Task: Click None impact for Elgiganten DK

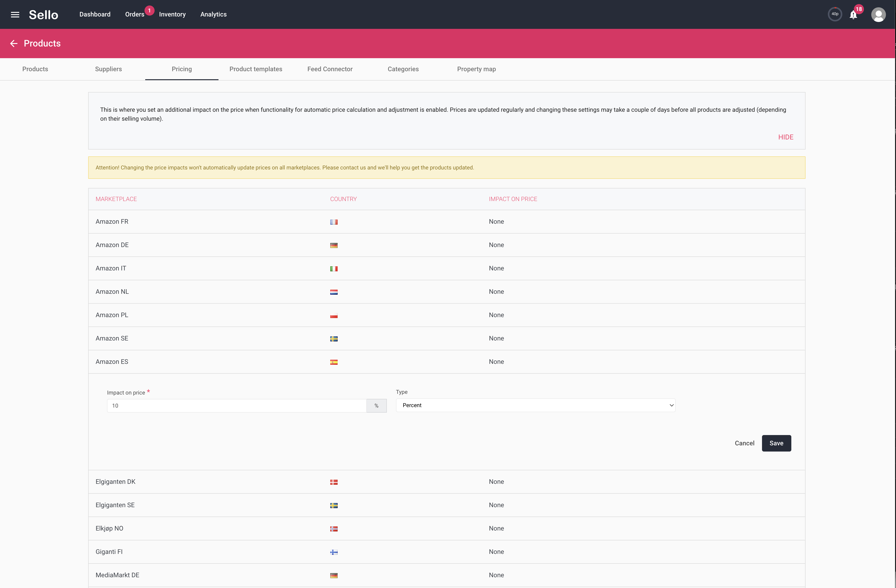Action: [x=496, y=482]
